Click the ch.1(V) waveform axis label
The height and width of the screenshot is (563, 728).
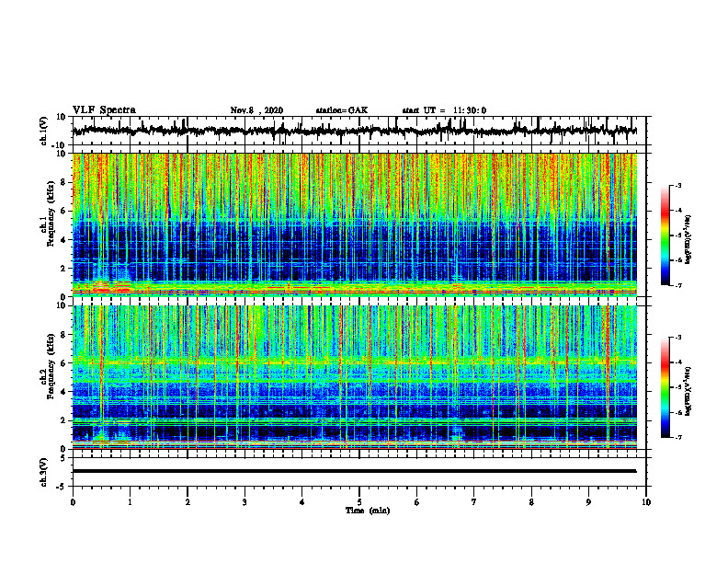click(x=44, y=131)
